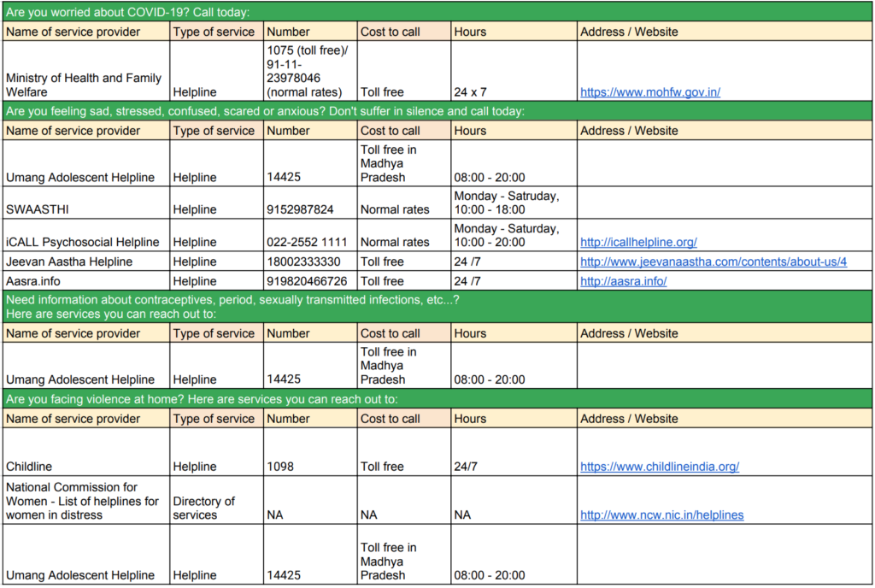Select the 'Jeevan Aastha Helpline' cell
This screenshot has height=588, width=875.
[x=86, y=261]
